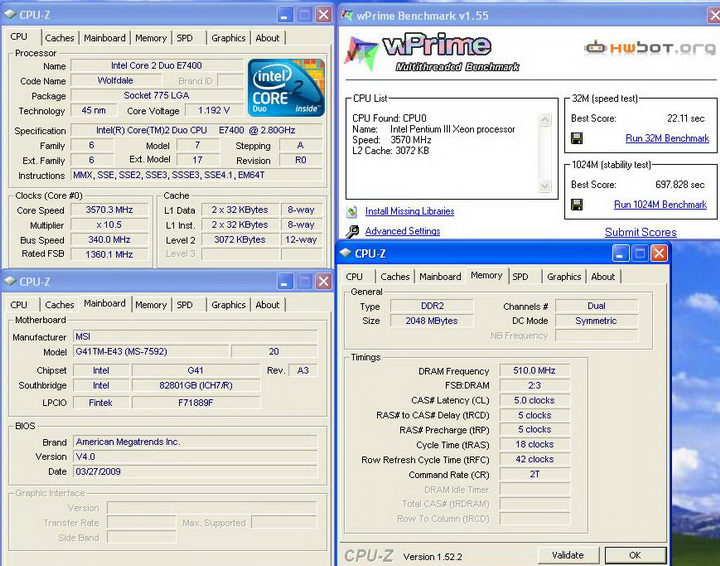Click the Core Voltage value 1.192 V
The height and width of the screenshot is (566, 720).
[214, 111]
